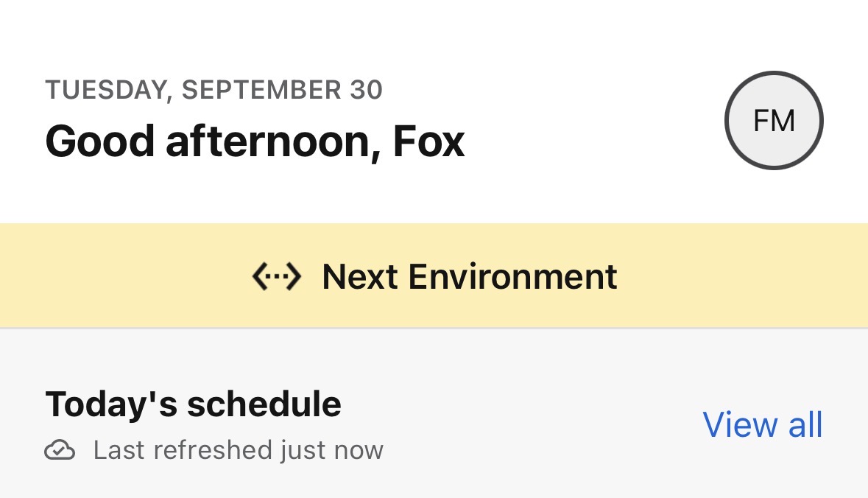Click the Good afternoon, Fox greeting
Viewport: 868px width, 498px height.
(255, 141)
